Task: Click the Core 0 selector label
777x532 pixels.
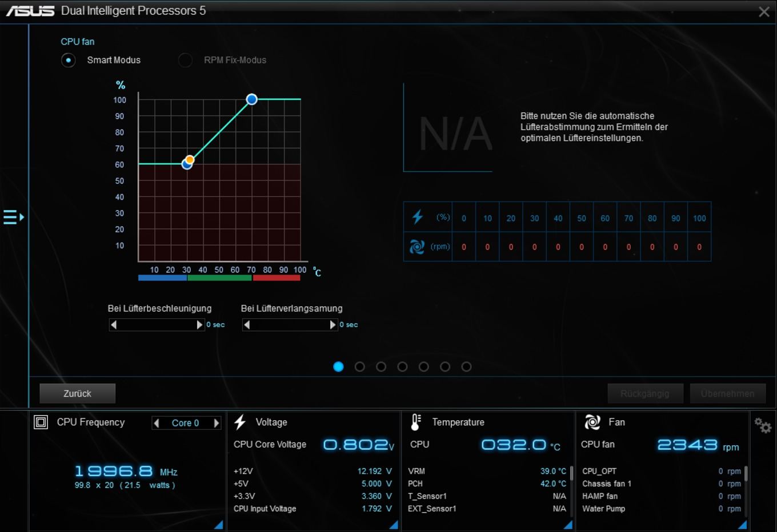Action: 186,423
